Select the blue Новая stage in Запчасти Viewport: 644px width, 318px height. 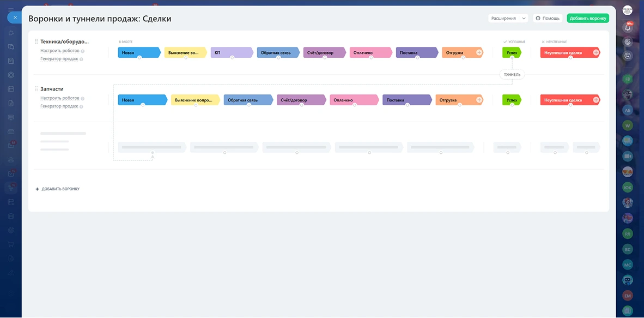142,100
